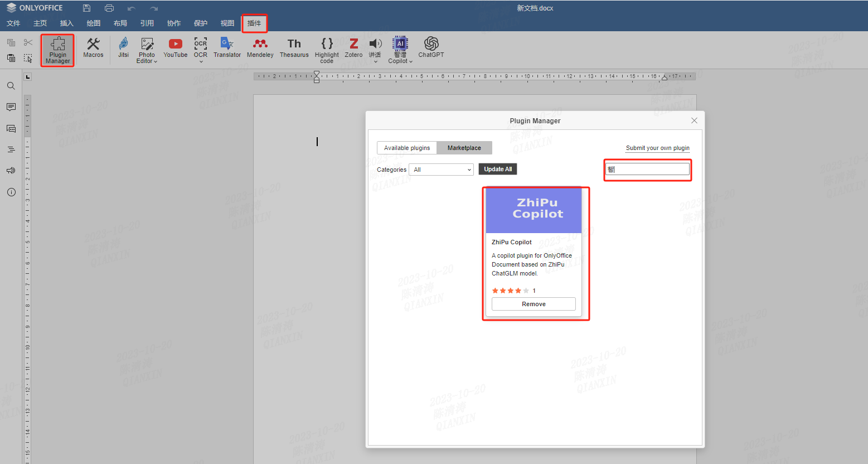Close the Plugin Manager dialog
Viewport: 868px width, 464px height.
point(694,120)
